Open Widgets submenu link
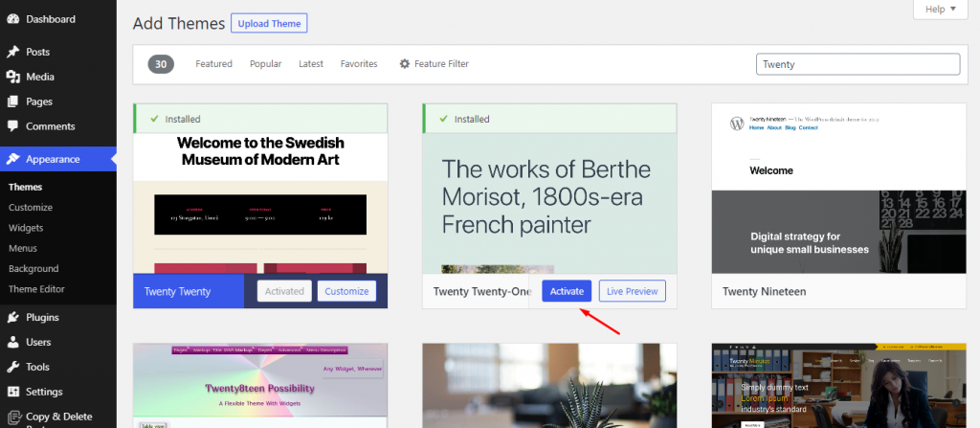 (x=26, y=228)
